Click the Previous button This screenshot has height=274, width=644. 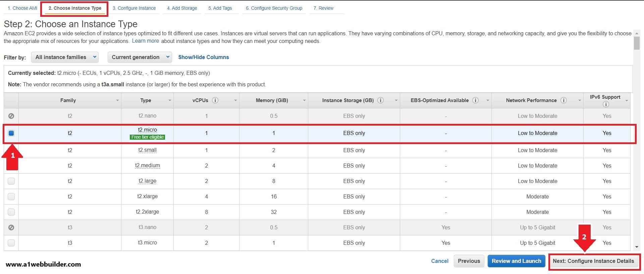(469, 261)
